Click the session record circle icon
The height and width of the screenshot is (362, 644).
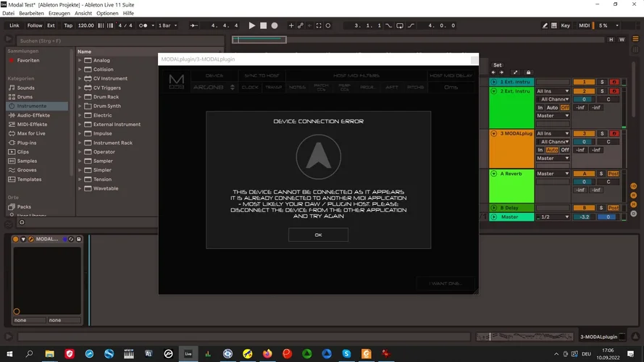click(x=327, y=25)
